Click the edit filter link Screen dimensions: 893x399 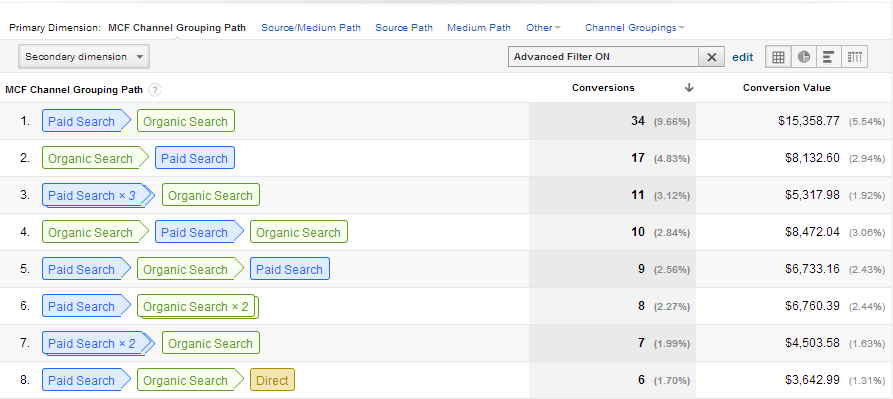pyautogui.click(x=743, y=57)
